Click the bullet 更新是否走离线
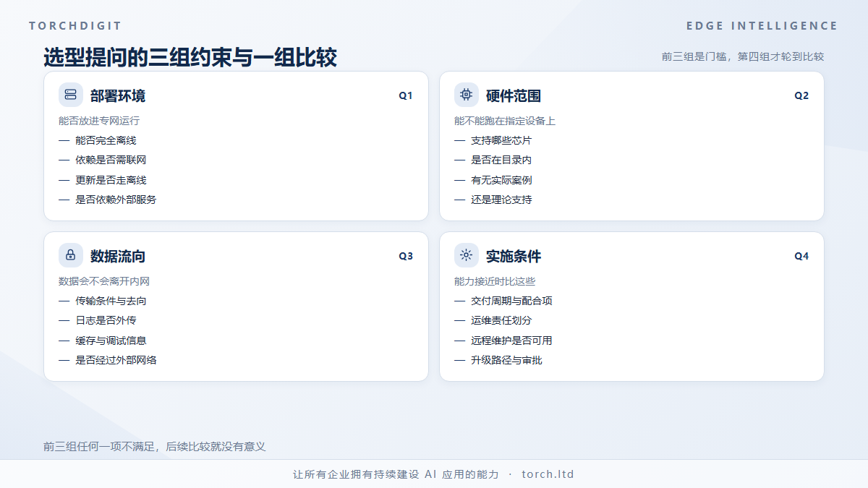This screenshot has height=488, width=868. pos(111,180)
